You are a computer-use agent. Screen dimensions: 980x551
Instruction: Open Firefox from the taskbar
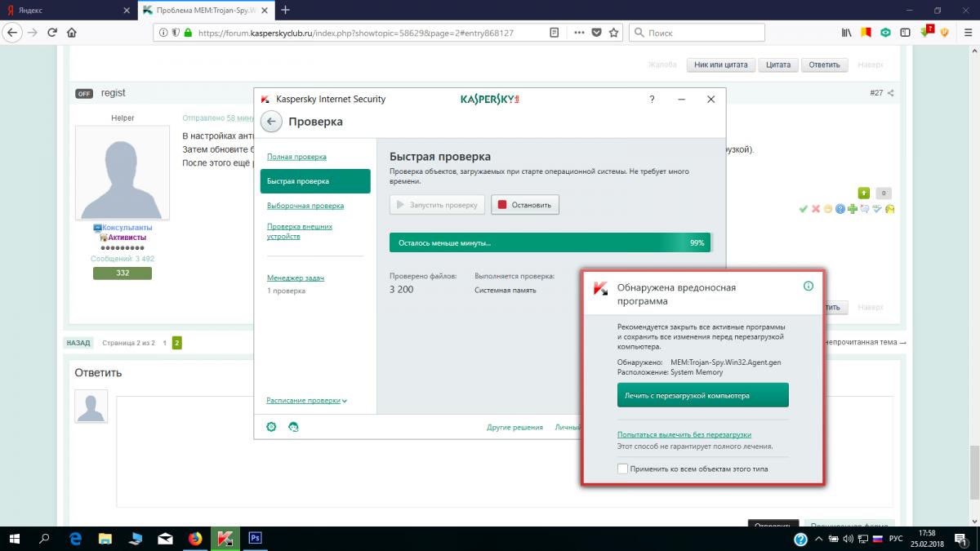tap(195, 538)
